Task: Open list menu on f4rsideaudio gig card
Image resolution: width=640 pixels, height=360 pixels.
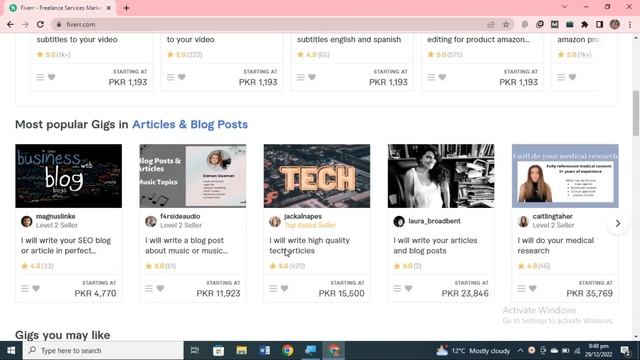Action: tap(149, 288)
